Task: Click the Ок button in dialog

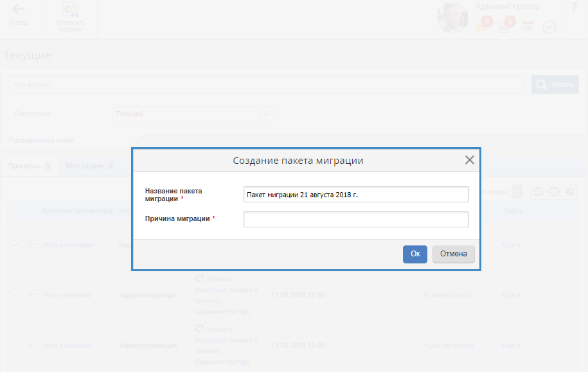Action: click(x=414, y=254)
